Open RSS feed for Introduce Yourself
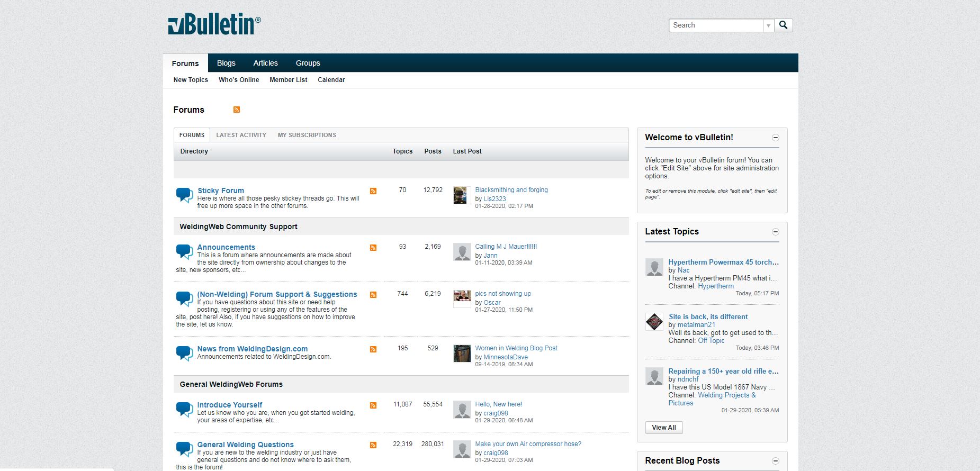This screenshot has height=471, width=980. click(373, 405)
